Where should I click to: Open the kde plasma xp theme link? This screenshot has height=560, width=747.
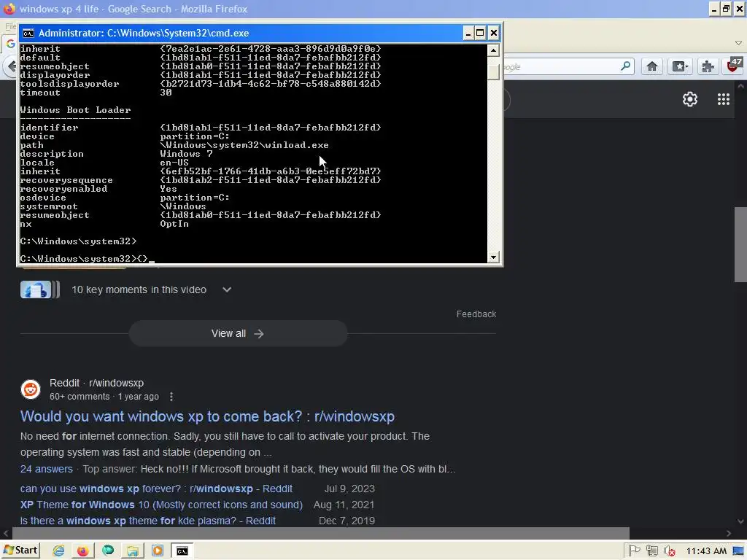[x=147, y=521]
